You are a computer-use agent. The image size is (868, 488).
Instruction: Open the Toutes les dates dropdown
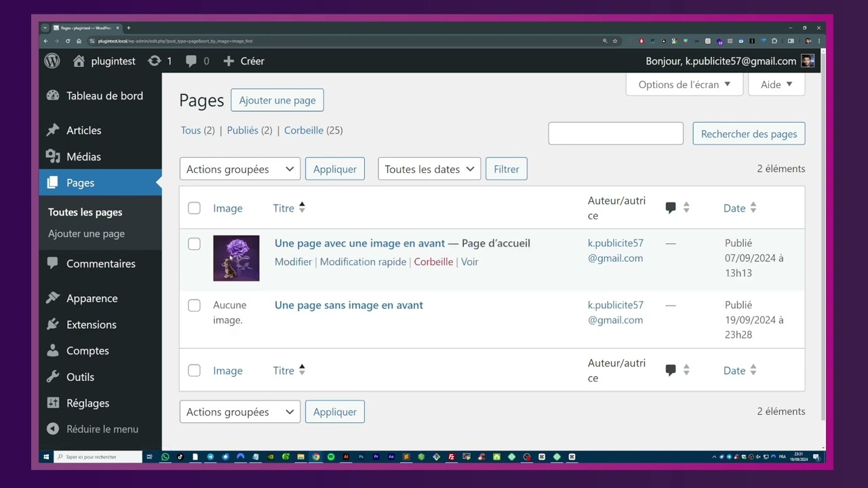(429, 169)
